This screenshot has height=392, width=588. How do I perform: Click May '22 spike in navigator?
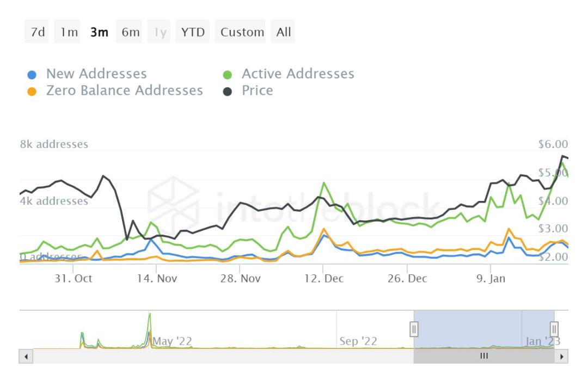coord(149,321)
